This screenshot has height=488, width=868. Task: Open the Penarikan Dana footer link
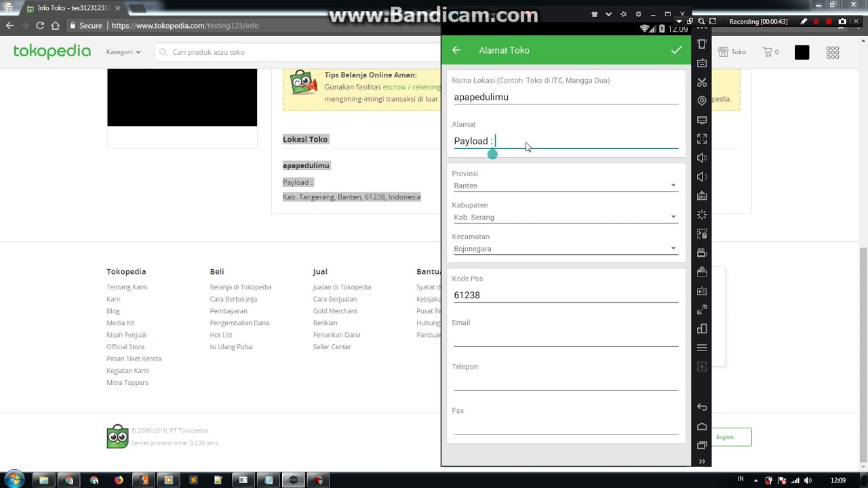click(336, 335)
